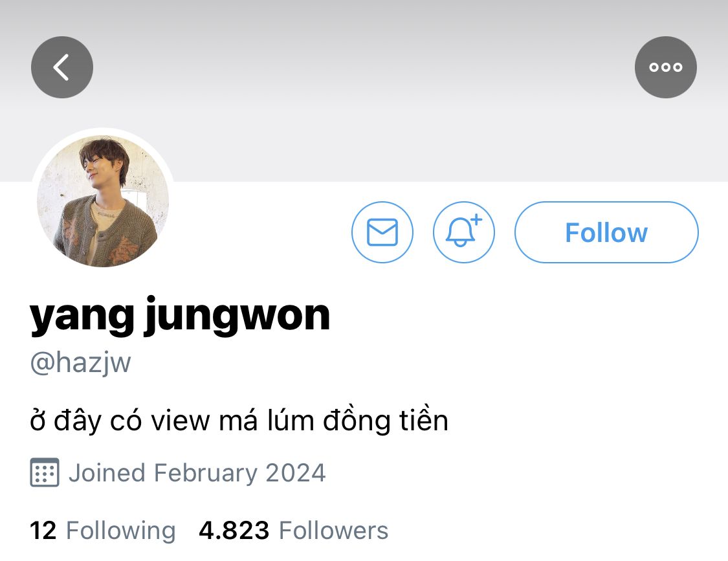This screenshot has width=728, height=561.
Task: Select the @hazjw username handle
Action: pyautogui.click(x=81, y=363)
